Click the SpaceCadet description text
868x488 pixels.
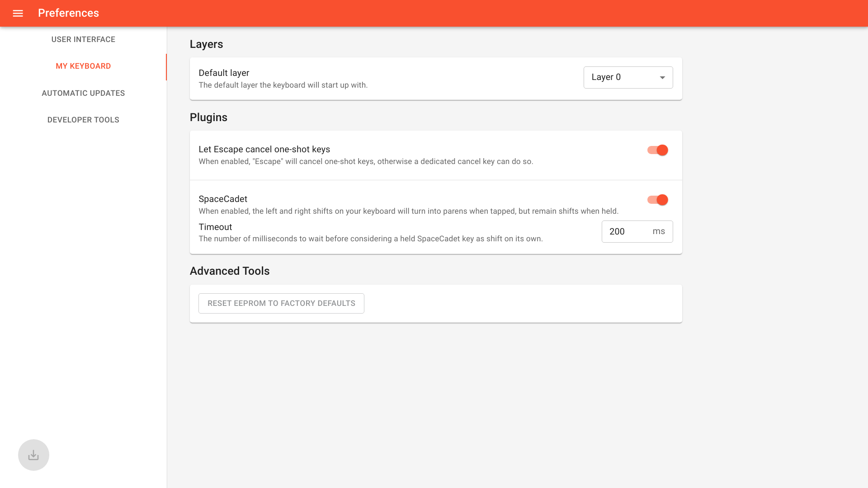pyautogui.click(x=408, y=211)
